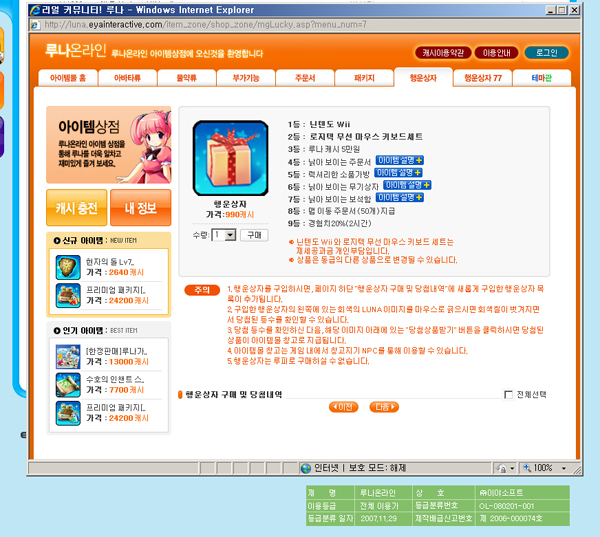Click the 8등 맵 이동 주문서 text
Viewport: 600px width, 537px height.
pyautogui.click(x=341, y=211)
